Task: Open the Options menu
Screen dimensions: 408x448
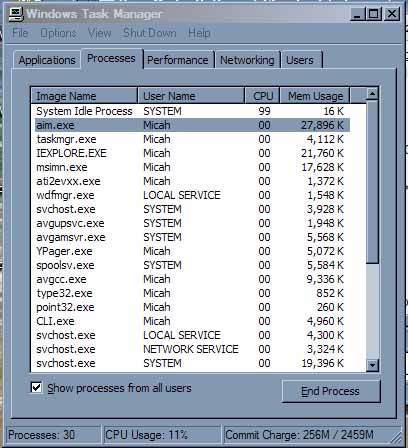Action: coord(58,33)
